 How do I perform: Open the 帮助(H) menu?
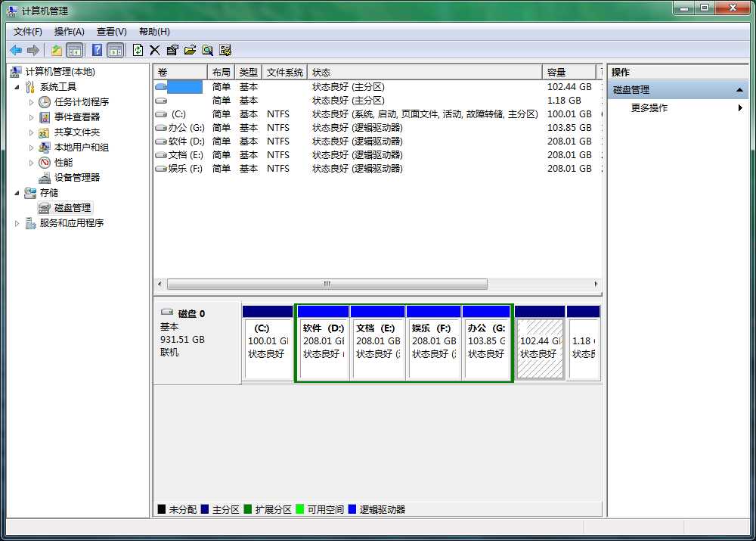point(154,32)
